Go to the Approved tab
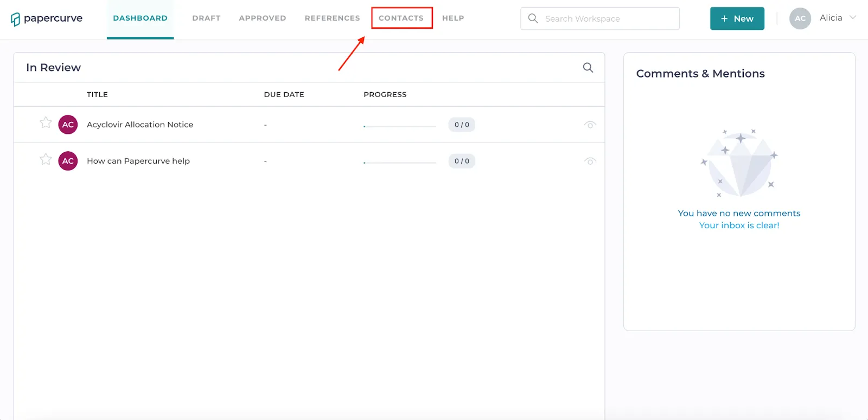 [263, 18]
